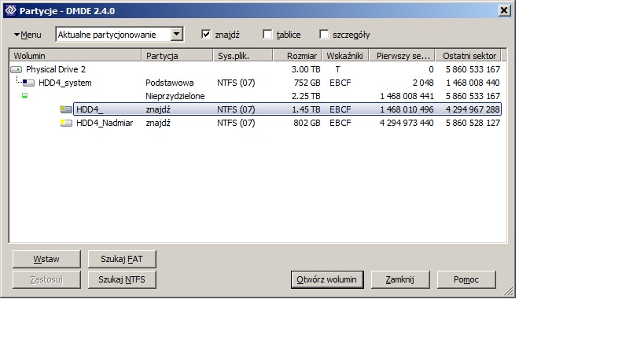Sort by the Partycja column header
Image resolution: width=644 pixels, height=362 pixels.
(x=177, y=56)
